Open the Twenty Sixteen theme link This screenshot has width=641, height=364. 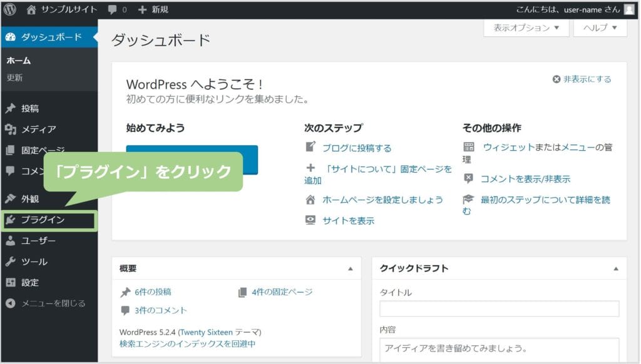205,332
